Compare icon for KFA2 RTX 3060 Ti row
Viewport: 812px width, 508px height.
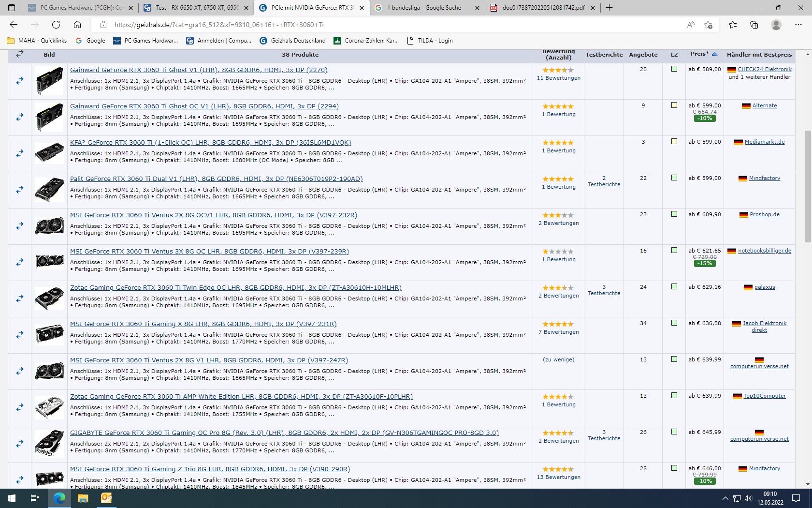(20, 153)
